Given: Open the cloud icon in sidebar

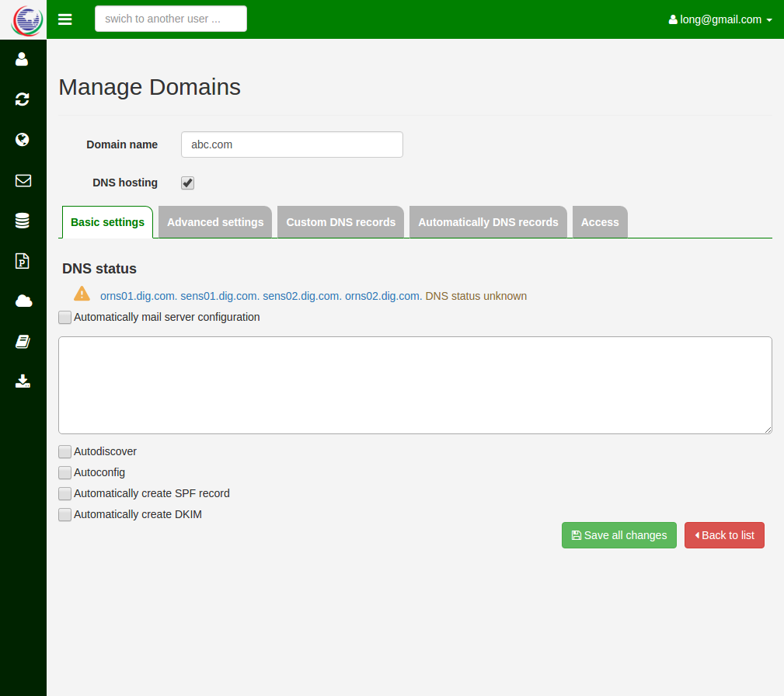Looking at the screenshot, I should click(x=23, y=301).
